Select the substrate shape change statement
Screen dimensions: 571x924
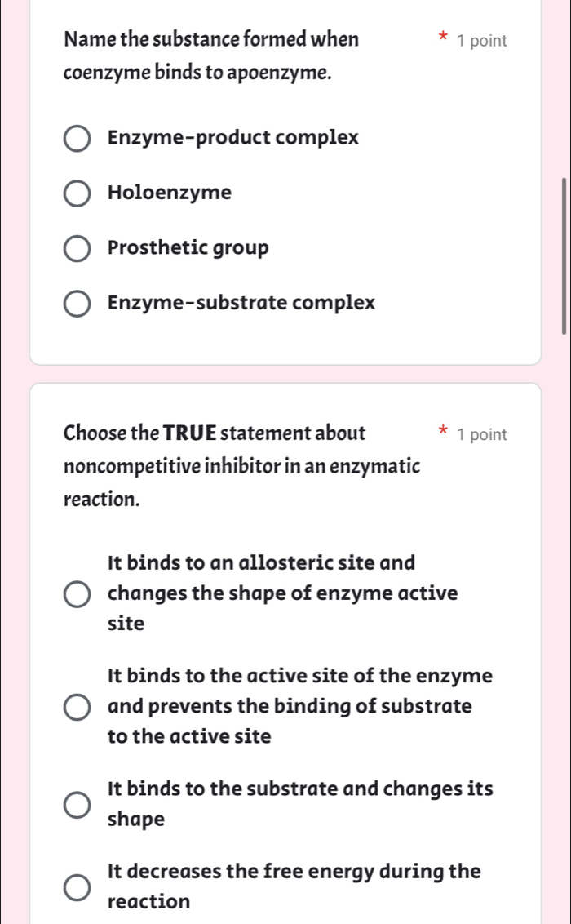(77, 804)
